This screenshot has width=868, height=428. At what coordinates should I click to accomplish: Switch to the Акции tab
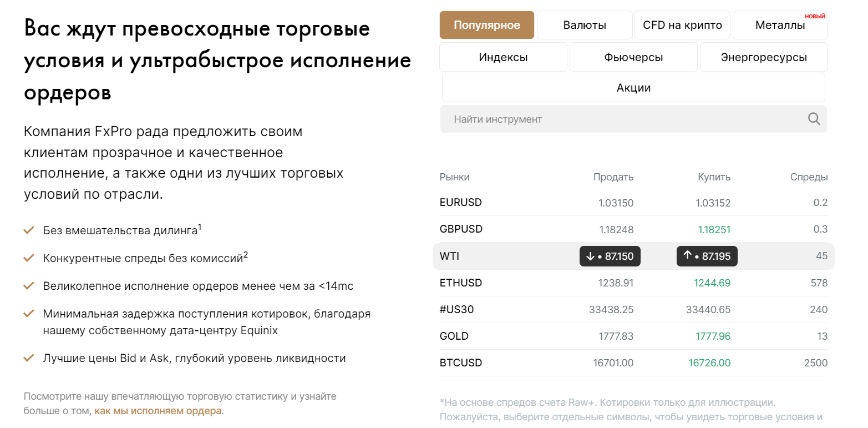[633, 88]
